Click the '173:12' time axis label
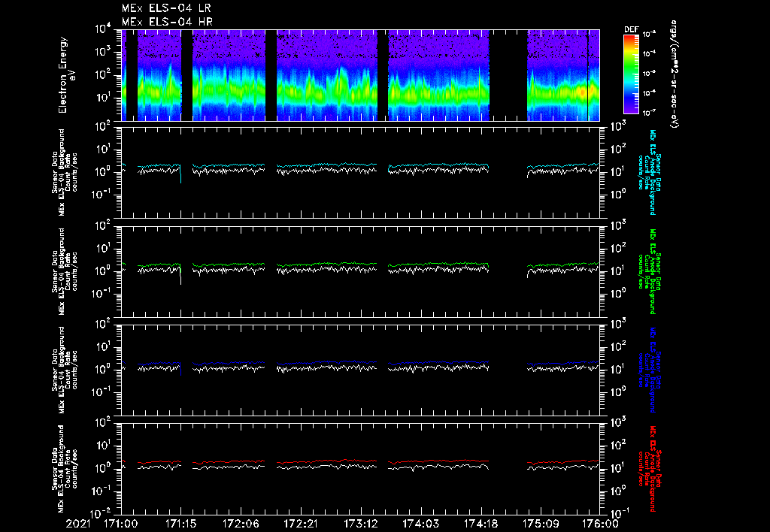770x532 pixels. tap(361, 524)
